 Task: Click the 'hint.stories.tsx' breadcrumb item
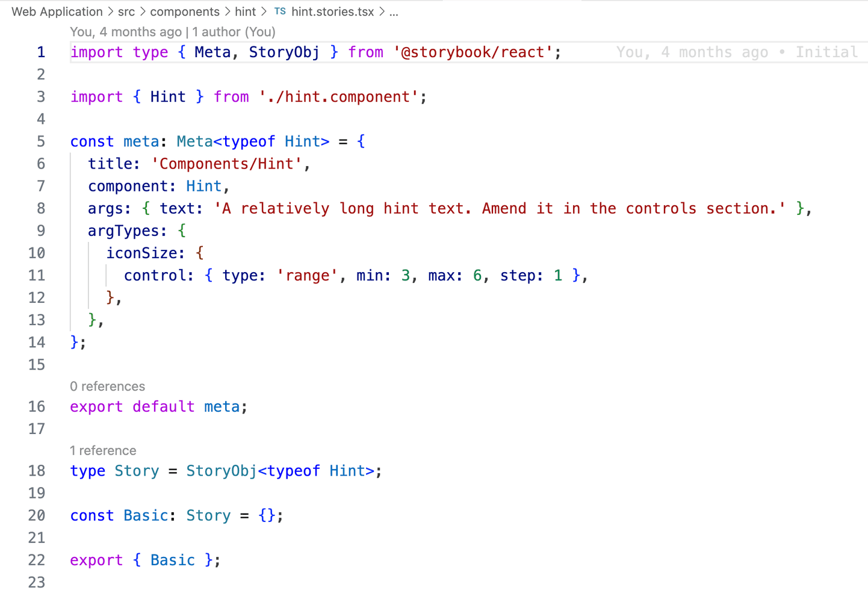click(x=332, y=11)
